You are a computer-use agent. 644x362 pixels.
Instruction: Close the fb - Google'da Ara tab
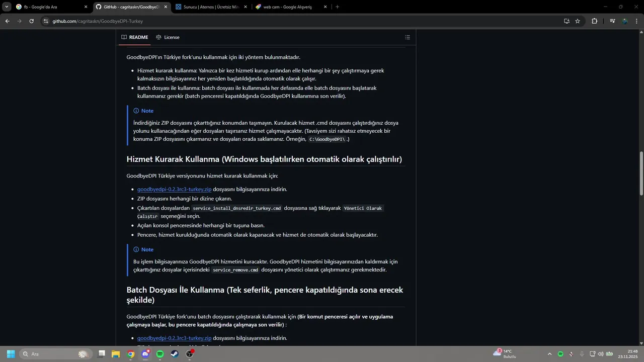pyautogui.click(x=86, y=7)
